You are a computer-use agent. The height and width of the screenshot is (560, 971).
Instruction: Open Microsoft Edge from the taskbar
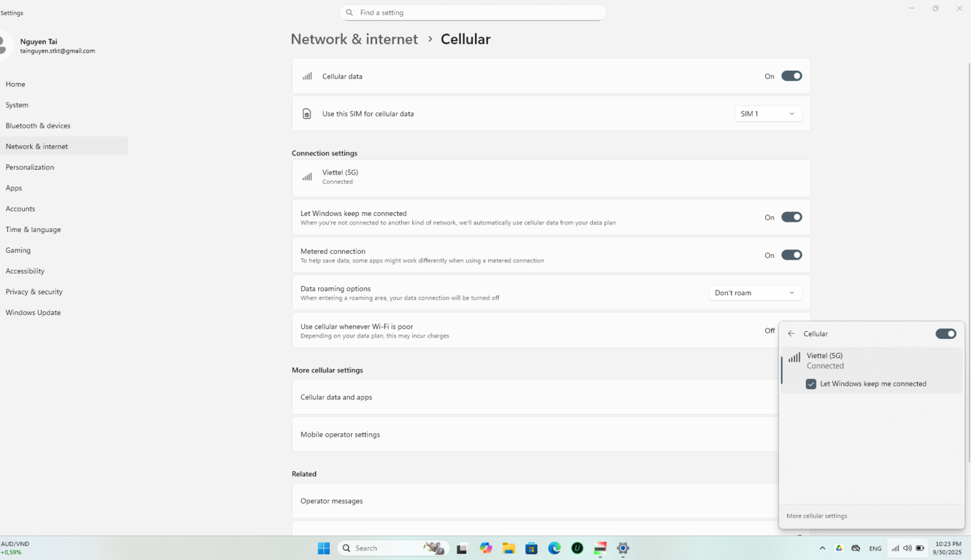[554, 548]
